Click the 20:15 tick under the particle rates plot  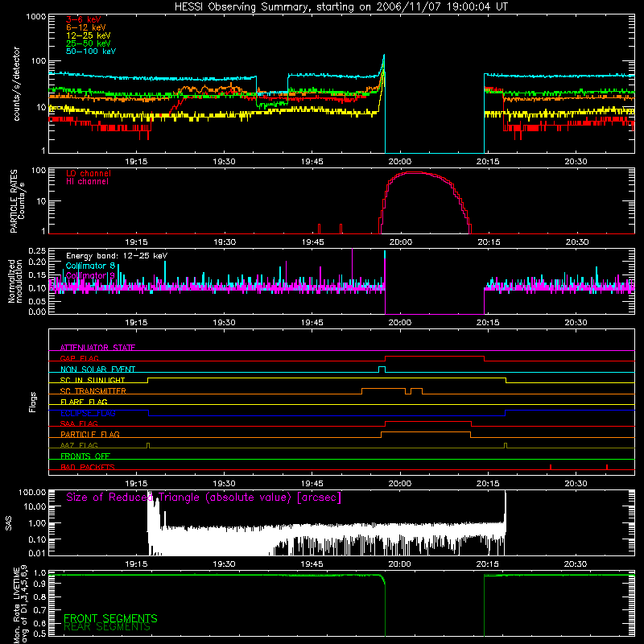(x=489, y=242)
